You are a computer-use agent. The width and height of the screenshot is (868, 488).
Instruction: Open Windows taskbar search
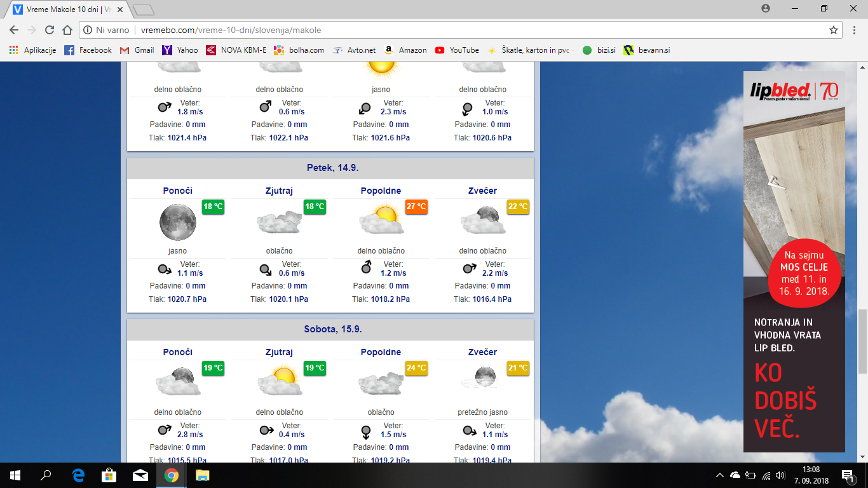[46, 475]
